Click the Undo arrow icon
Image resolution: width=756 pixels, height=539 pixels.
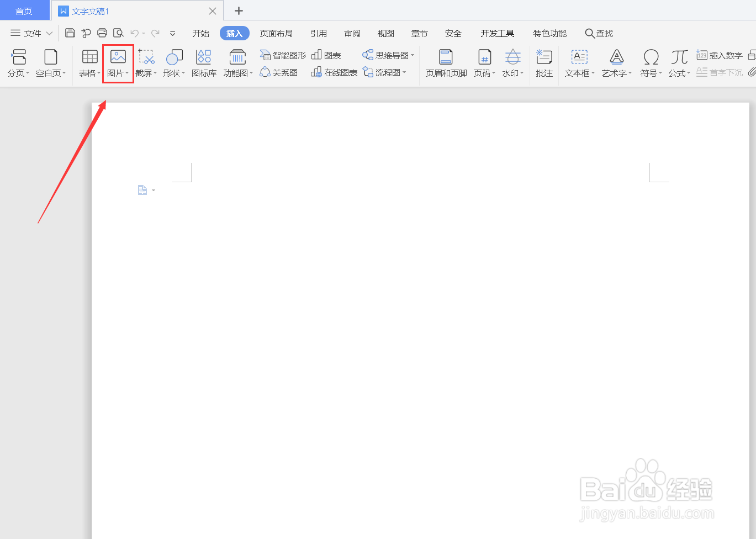coord(135,33)
